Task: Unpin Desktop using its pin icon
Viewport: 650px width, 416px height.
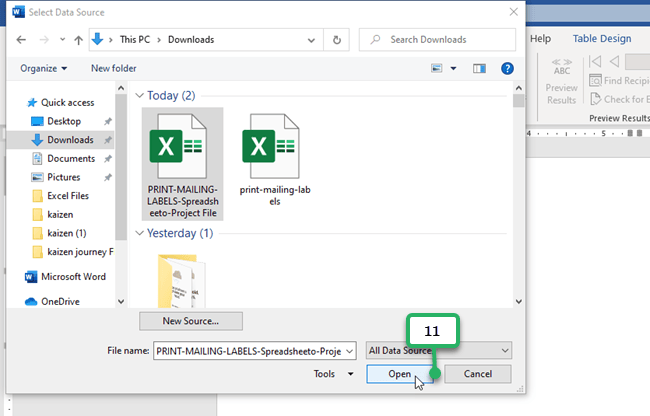Action: pyautogui.click(x=108, y=121)
